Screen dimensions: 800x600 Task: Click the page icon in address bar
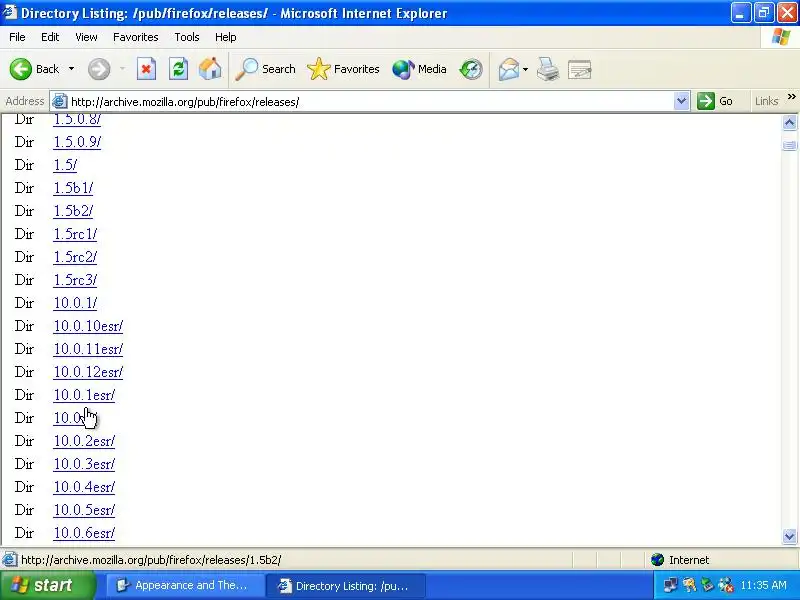(x=60, y=102)
